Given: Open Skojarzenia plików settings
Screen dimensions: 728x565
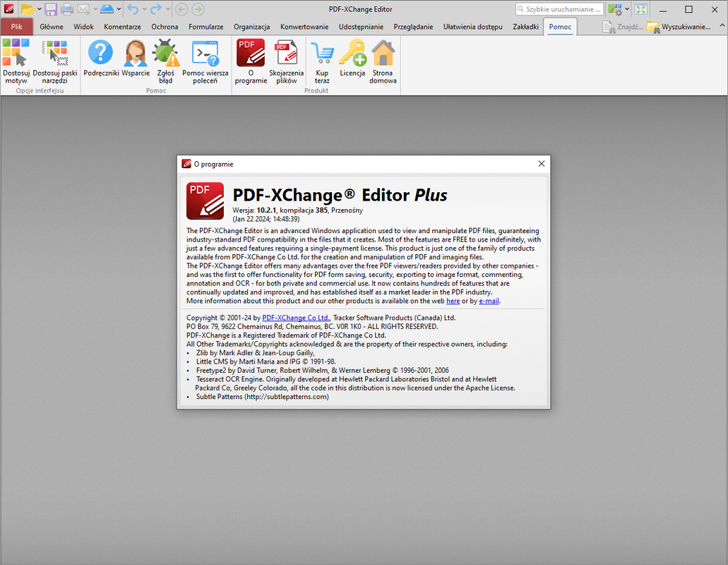Looking at the screenshot, I should coord(287,61).
